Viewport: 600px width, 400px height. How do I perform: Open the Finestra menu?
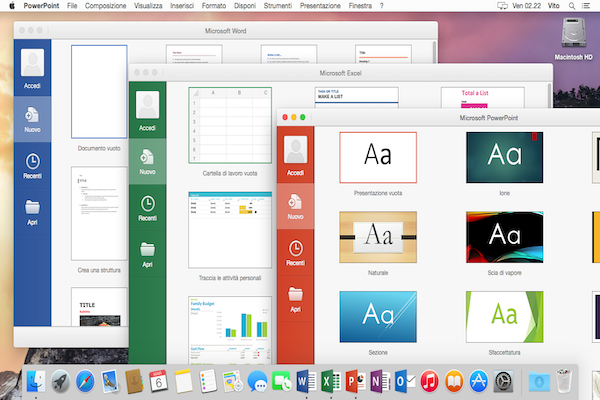click(360, 6)
